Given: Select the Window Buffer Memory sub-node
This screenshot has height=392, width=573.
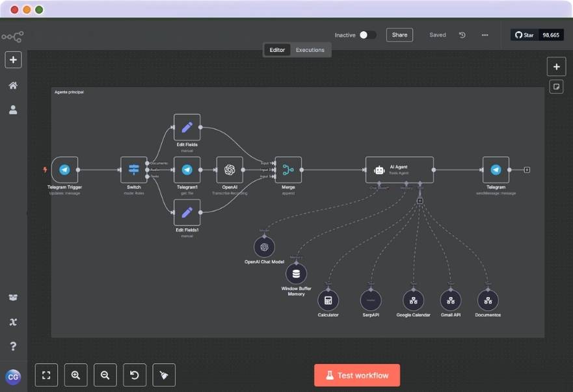Looking at the screenshot, I should click(x=296, y=274).
